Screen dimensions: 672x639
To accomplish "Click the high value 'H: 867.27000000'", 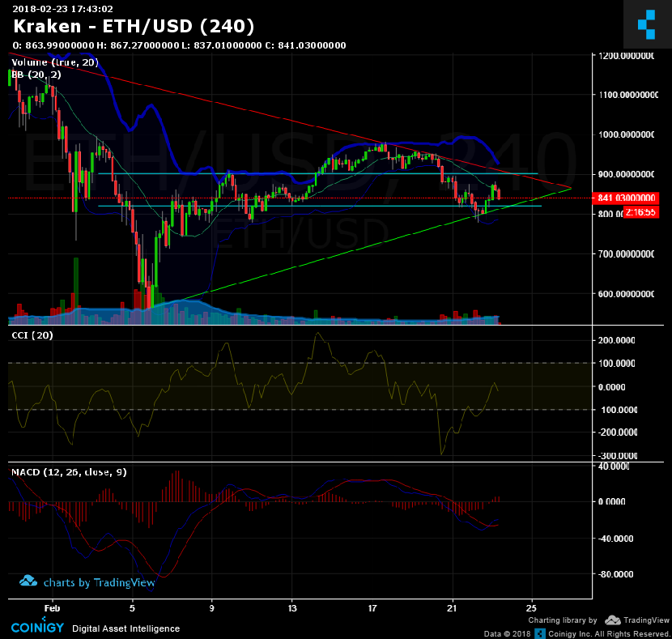I will point(138,45).
